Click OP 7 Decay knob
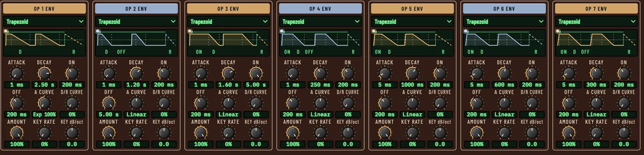 coord(597,73)
